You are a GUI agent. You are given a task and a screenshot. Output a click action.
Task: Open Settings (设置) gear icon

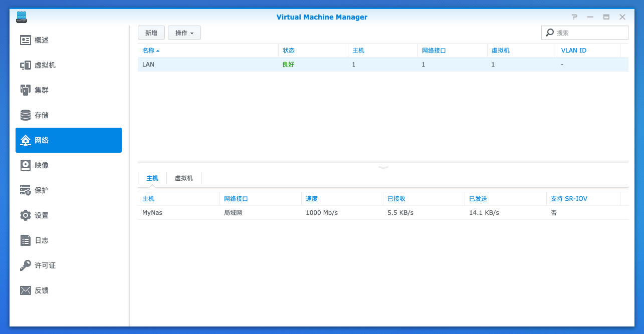click(26, 215)
